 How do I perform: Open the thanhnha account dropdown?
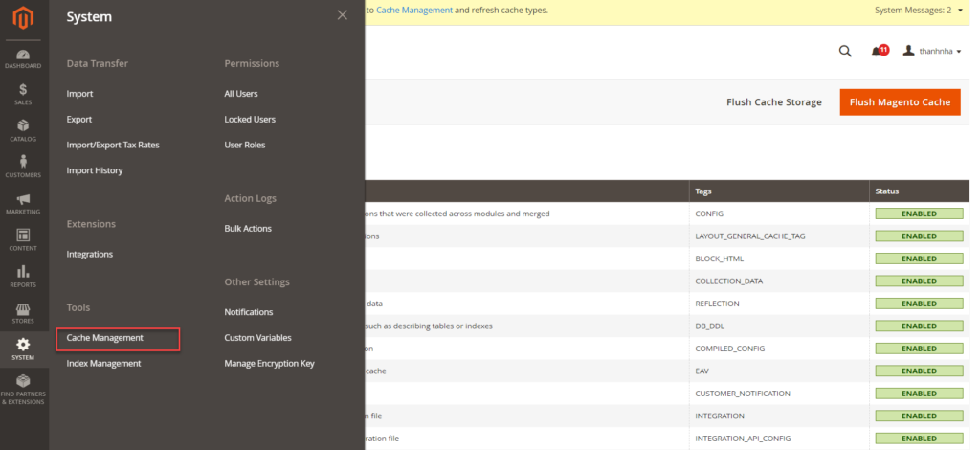pos(932,52)
